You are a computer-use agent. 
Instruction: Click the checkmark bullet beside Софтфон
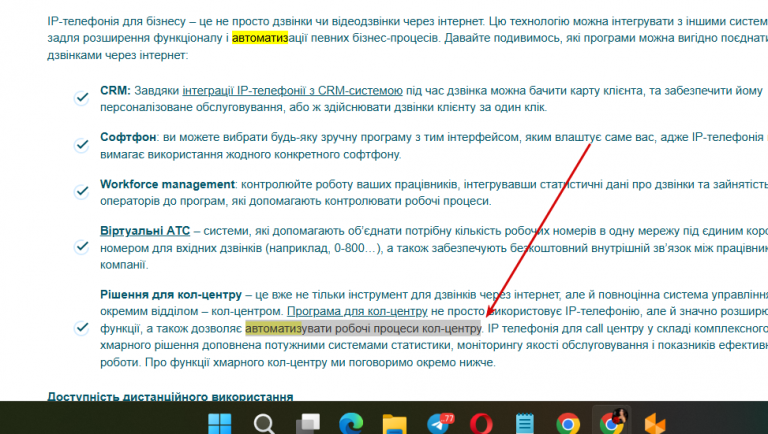[x=81, y=145]
